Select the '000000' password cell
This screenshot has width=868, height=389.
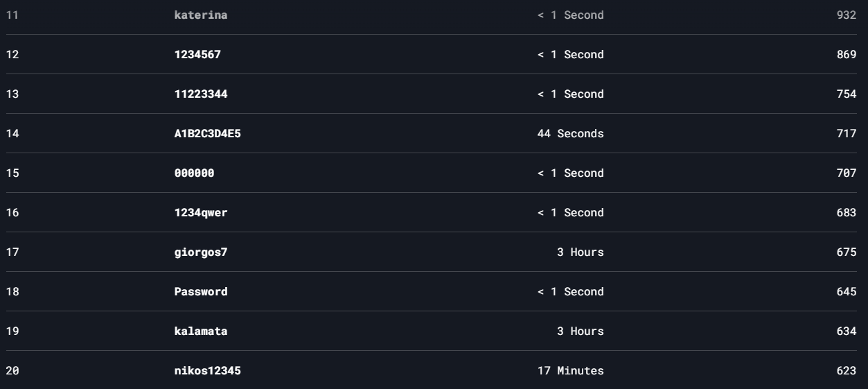(x=194, y=173)
